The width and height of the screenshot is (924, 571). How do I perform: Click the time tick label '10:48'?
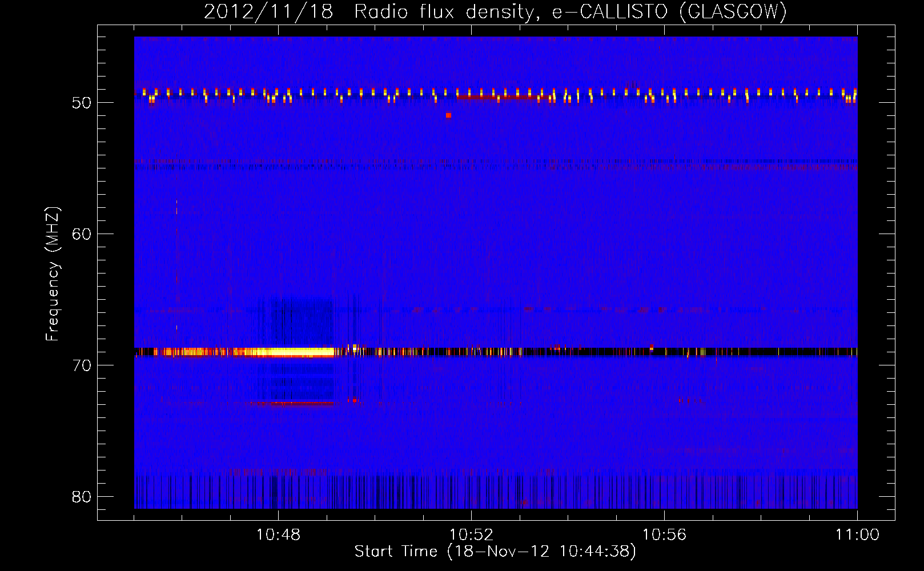pos(278,535)
